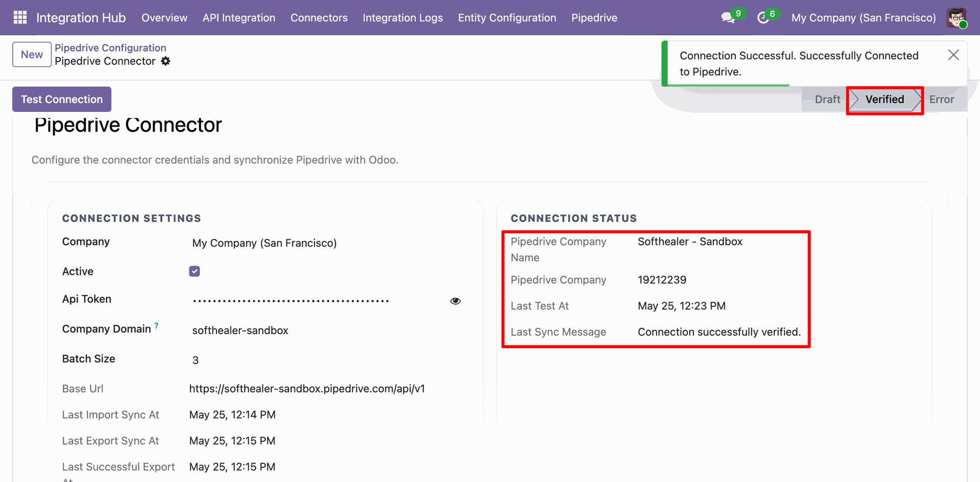Select the Error status stage
The width and height of the screenshot is (980, 482).
coord(942,99)
